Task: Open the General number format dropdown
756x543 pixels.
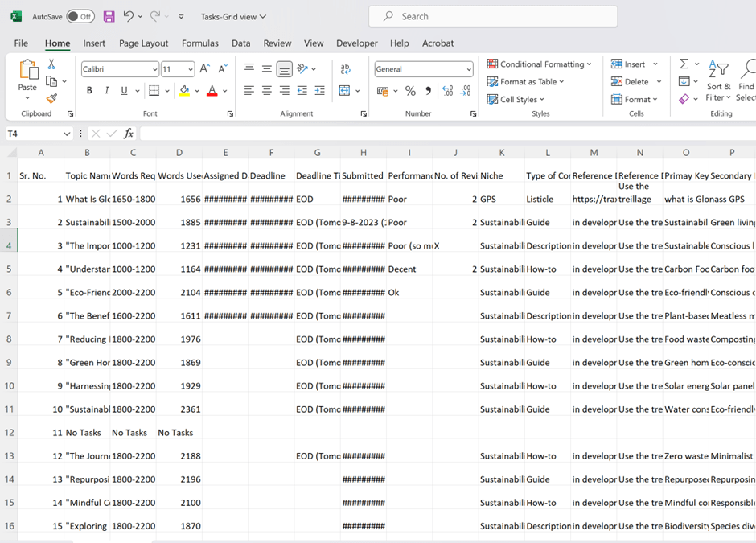Action: click(469, 69)
